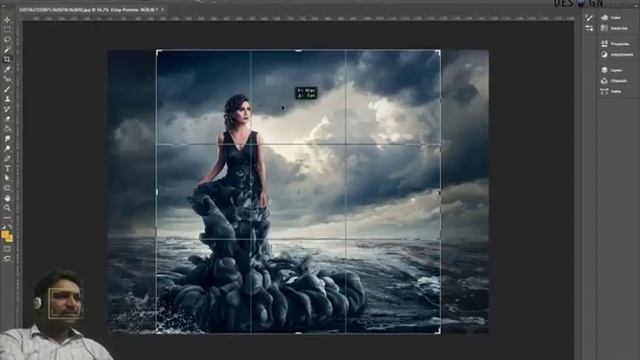Select the Gradient tool
Viewport: 640px width, 360px height.
(x=7, y=129)
